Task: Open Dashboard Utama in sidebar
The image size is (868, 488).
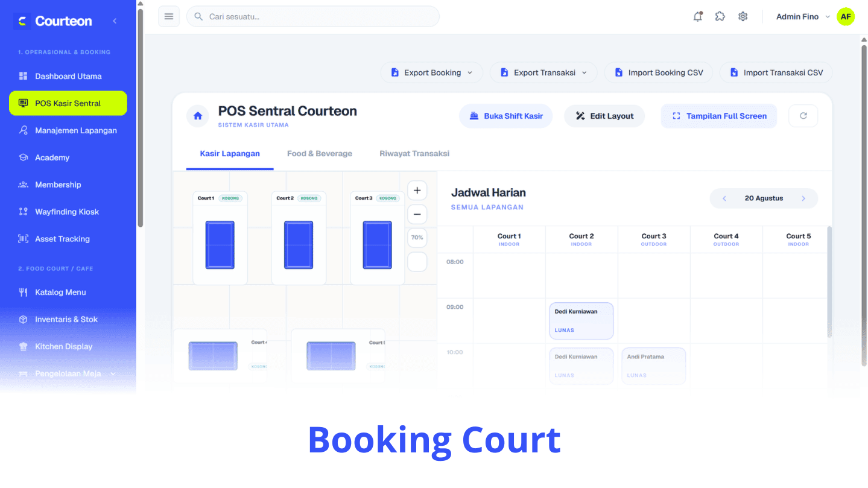Action: click(68, 76)
